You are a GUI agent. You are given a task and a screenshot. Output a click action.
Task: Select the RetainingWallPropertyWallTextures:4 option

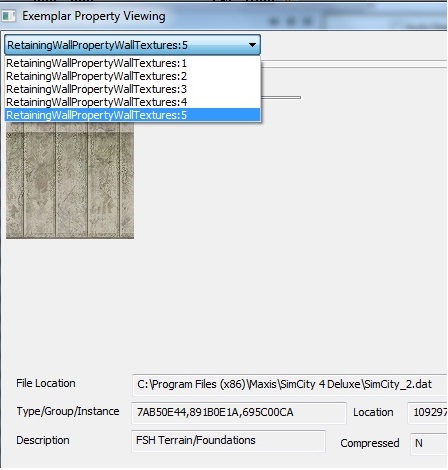[x=132, y=102]
